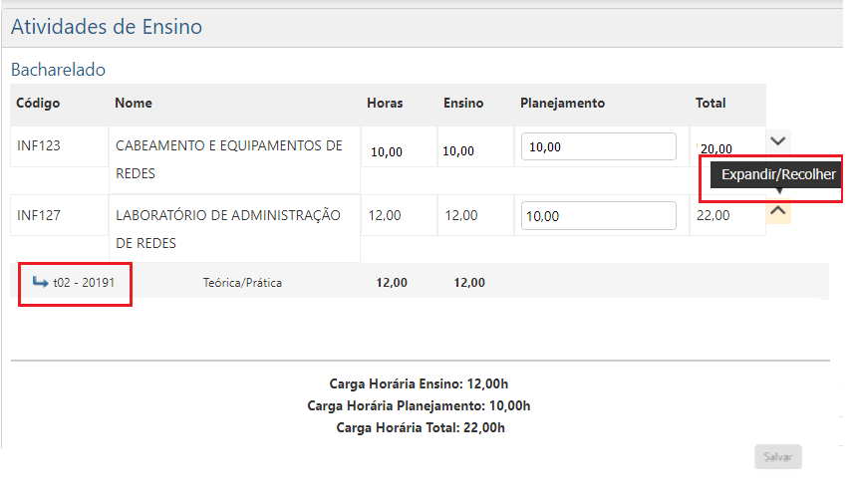This screenshot has width=854, height=504.
Task: Collapse the INF127 row chevron
Action: (779, 210)
